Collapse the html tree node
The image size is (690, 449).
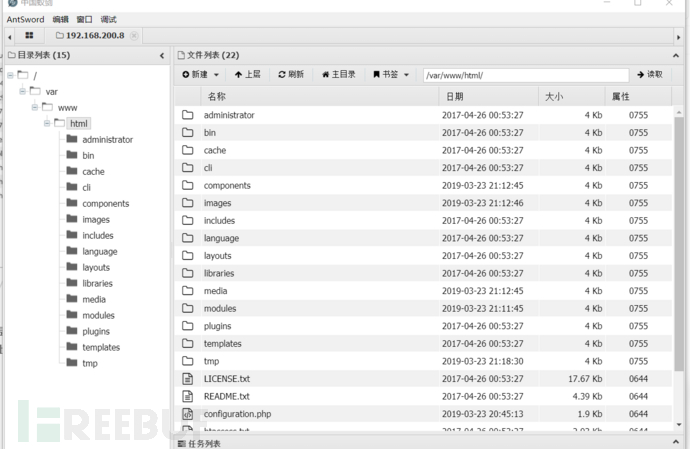pyautogui.click(x=46, y=123)
